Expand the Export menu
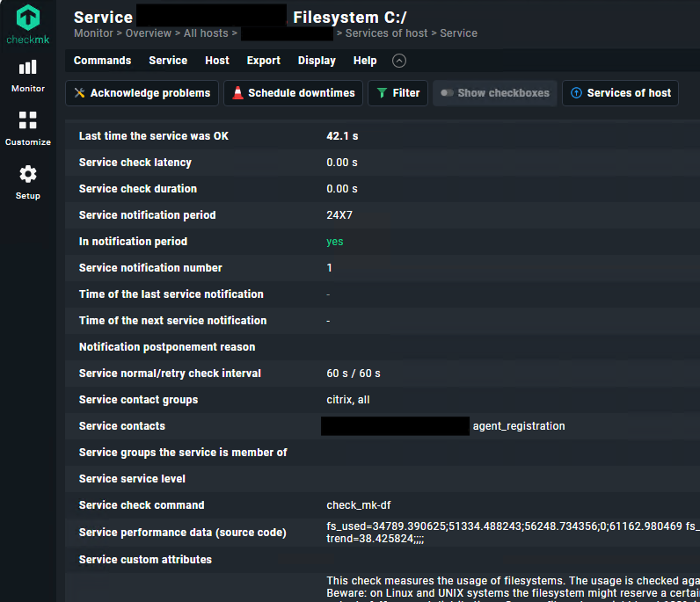This screenshot has width=700, height=602. pos(264,61)
